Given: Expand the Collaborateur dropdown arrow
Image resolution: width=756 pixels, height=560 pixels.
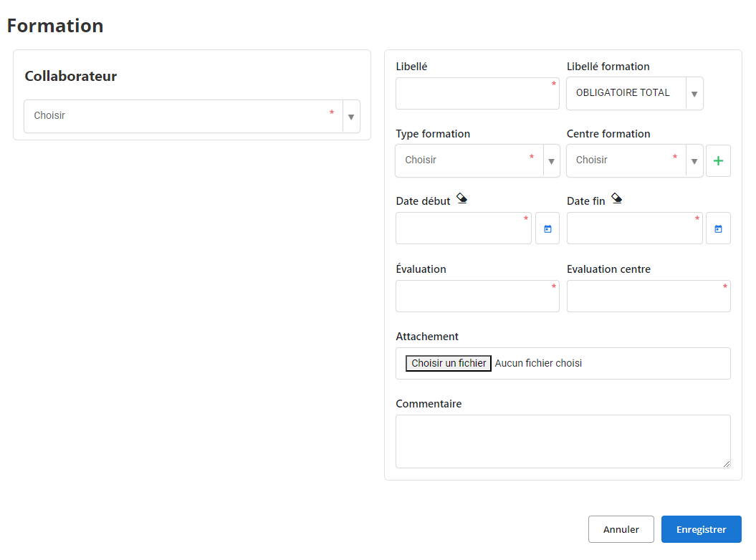Looking at the screenshot, I should click(x=351, y=117).
